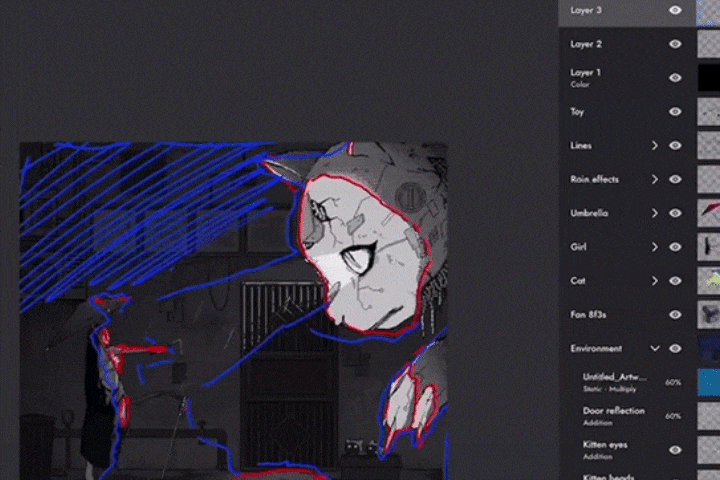Select the Umbrella group label
Screen dimensions: 720x480
[589, 213]
